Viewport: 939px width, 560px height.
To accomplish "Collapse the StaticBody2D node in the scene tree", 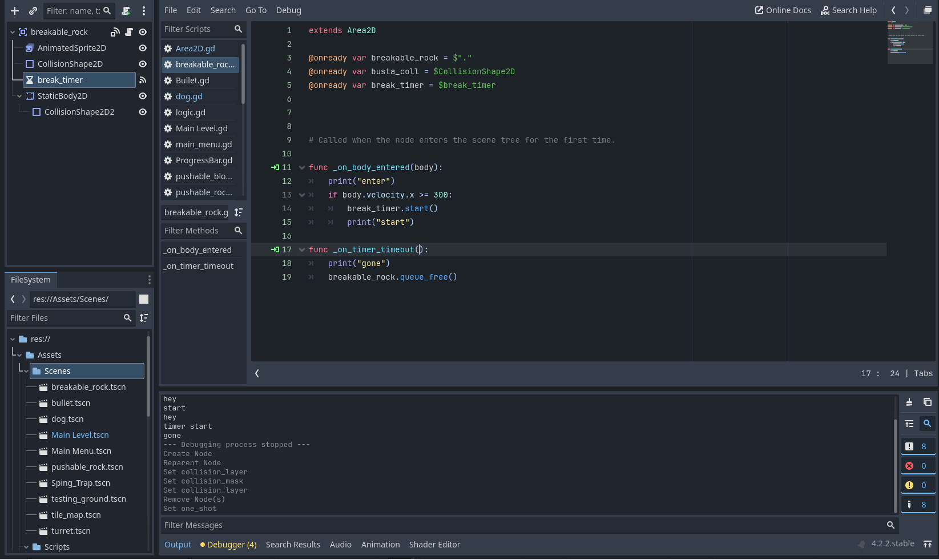I will (19, 96).
